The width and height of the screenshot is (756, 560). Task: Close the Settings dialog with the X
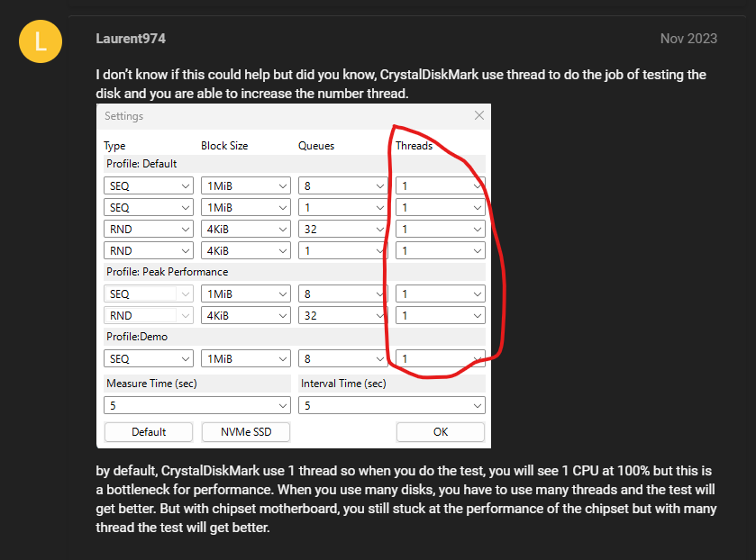click(x=479, y=115)
